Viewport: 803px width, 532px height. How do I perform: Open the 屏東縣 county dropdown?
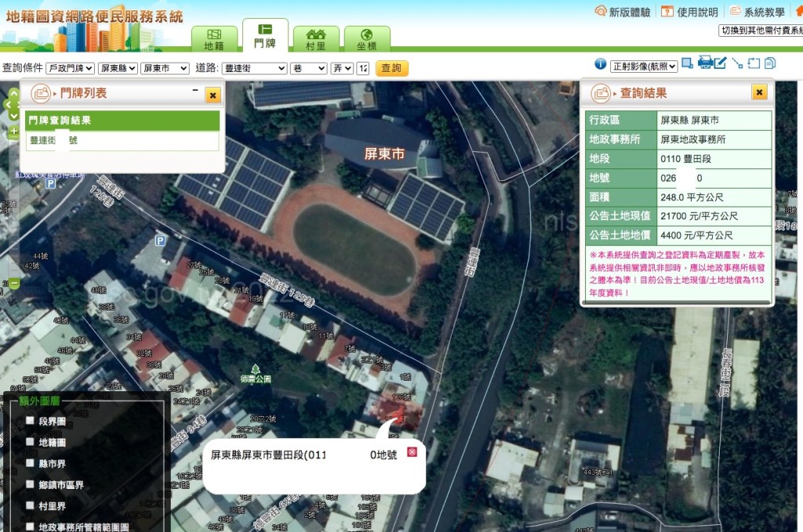[x=118, y=68]
